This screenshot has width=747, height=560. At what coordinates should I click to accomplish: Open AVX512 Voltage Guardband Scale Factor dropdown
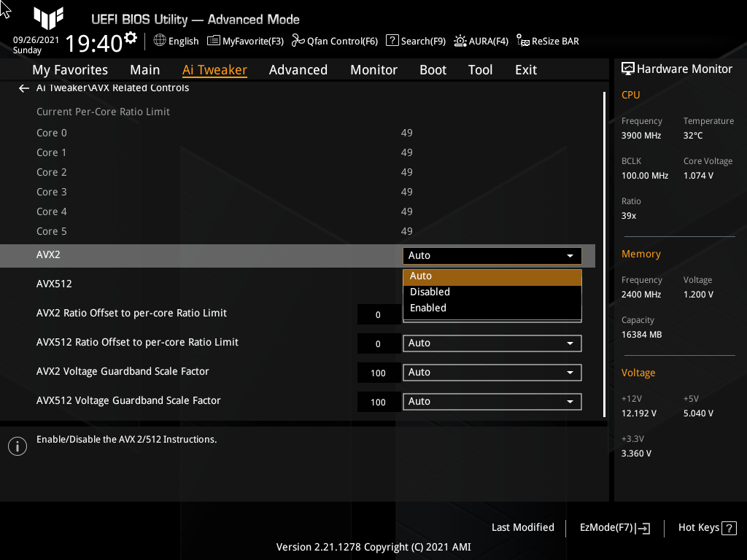pos(492,401)
